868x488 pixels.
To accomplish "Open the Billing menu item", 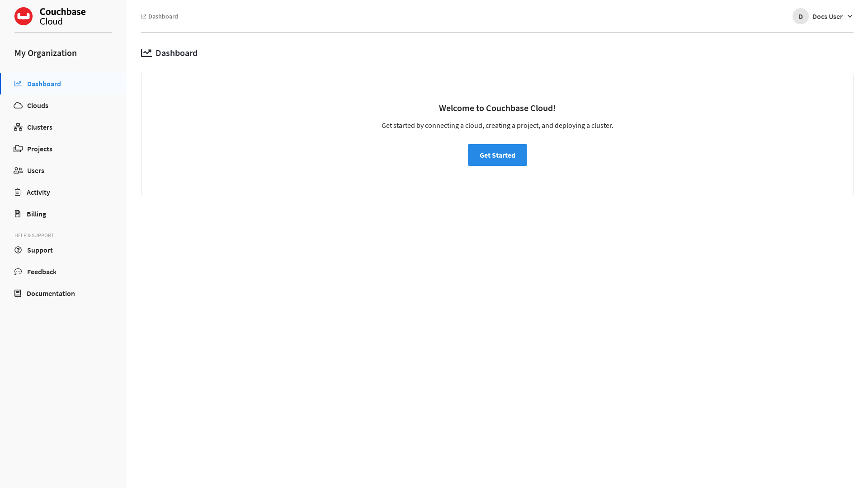I will pos(36,214).
